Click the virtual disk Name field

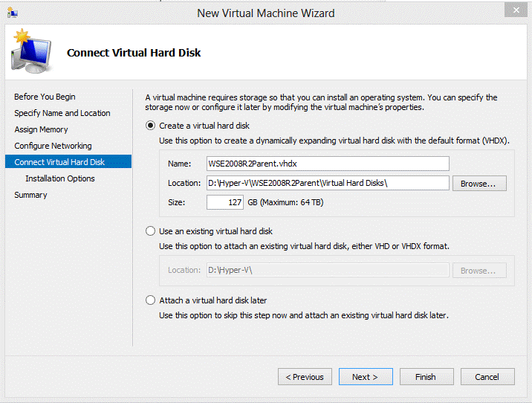tap(327, 164)
